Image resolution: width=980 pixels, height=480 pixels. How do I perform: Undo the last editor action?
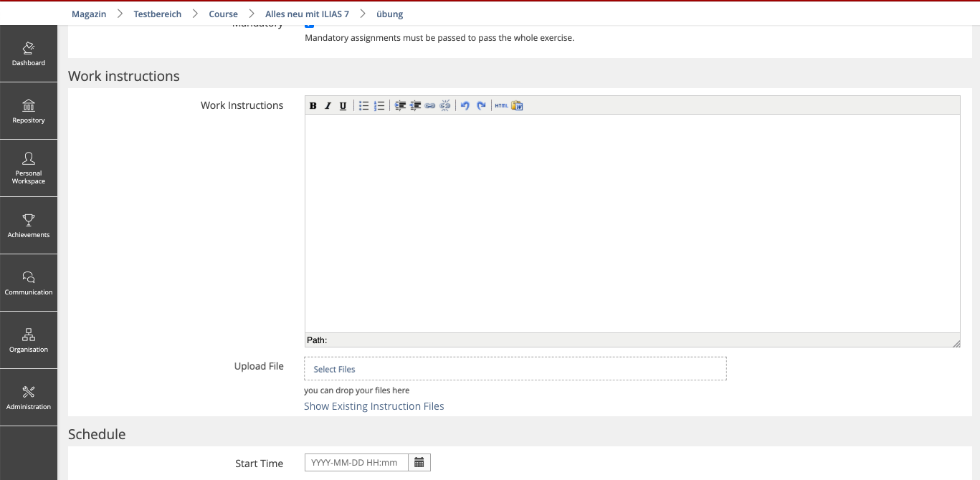pos(465,106)
